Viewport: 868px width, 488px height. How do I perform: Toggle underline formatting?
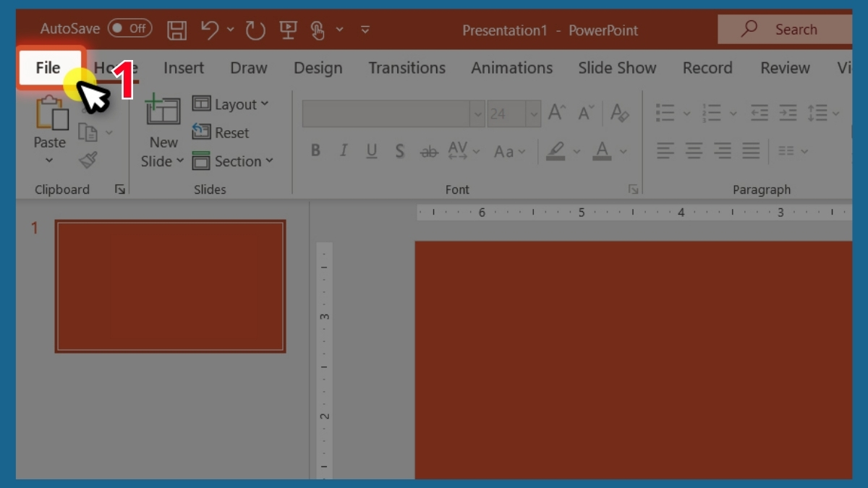(371, 150)
